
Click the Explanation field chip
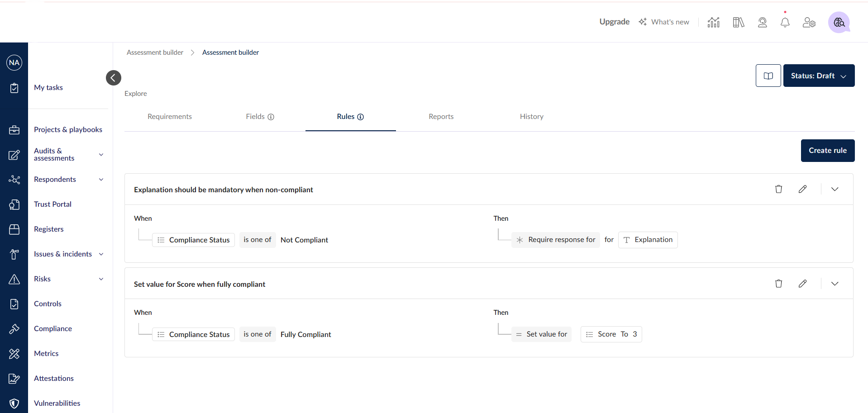point(648,240)
